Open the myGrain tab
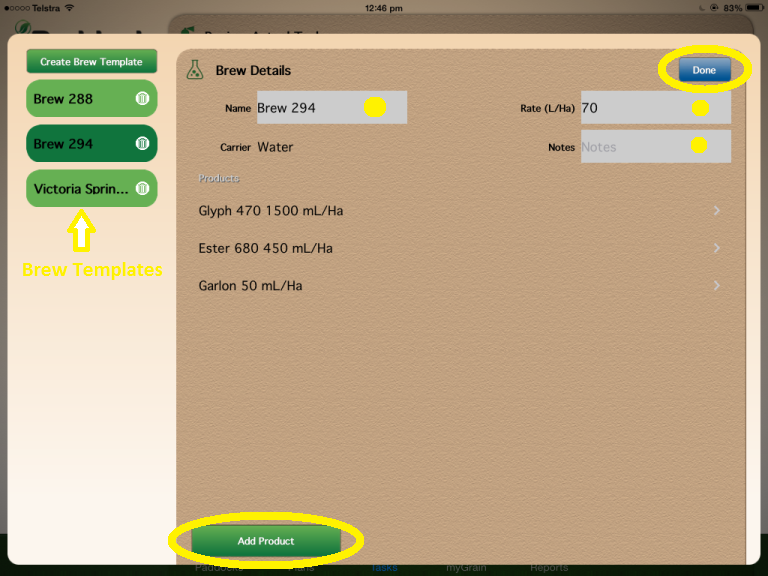The height and width of the screenshot is (576, 768). pos(466,568)
